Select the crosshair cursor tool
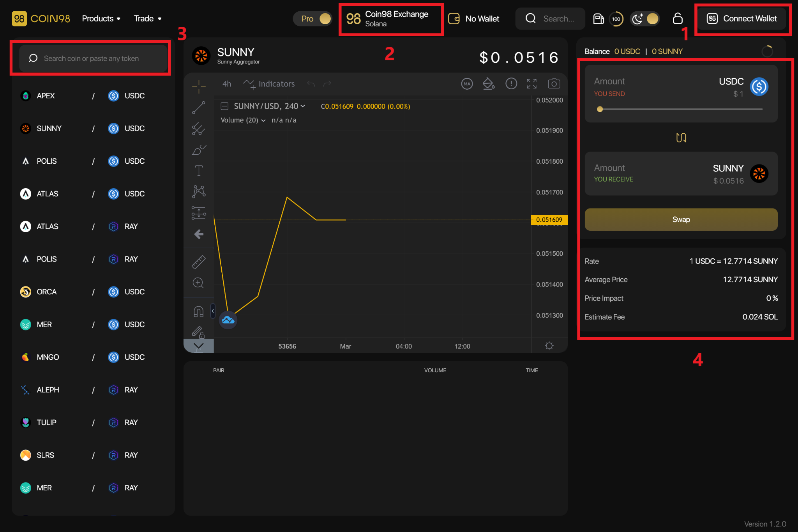 [199, 87]
